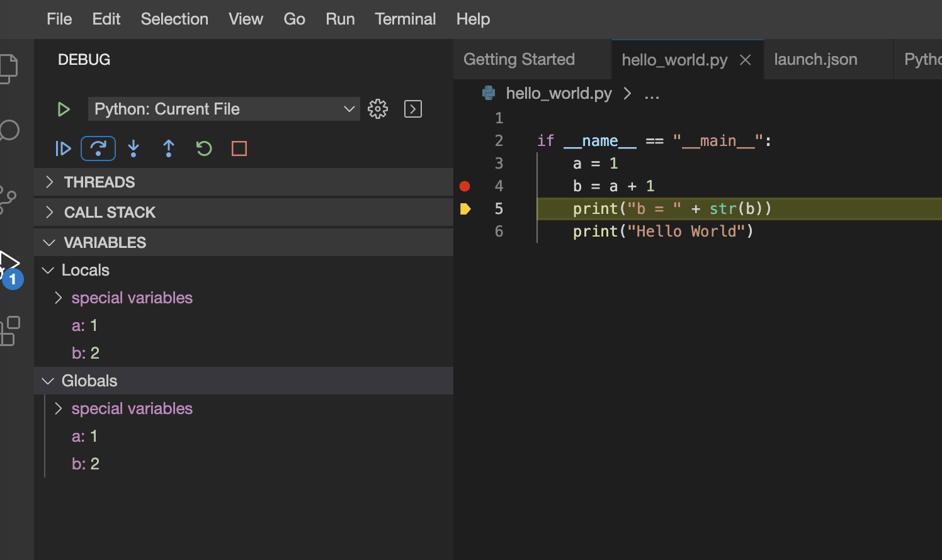Click the Step Into arrow icon
This screenshot has width=942, height=560.
pos(133,148)
